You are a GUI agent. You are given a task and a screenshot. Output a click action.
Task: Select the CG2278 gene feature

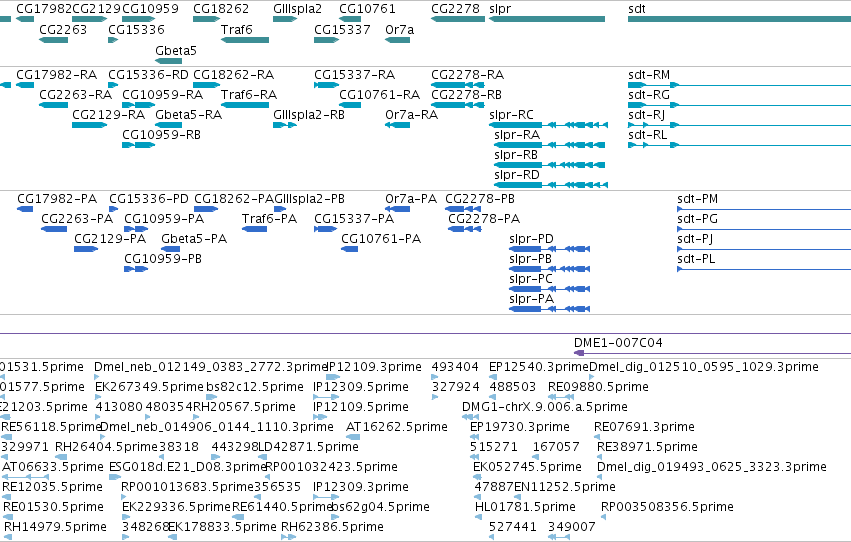[x=458, y=19]
